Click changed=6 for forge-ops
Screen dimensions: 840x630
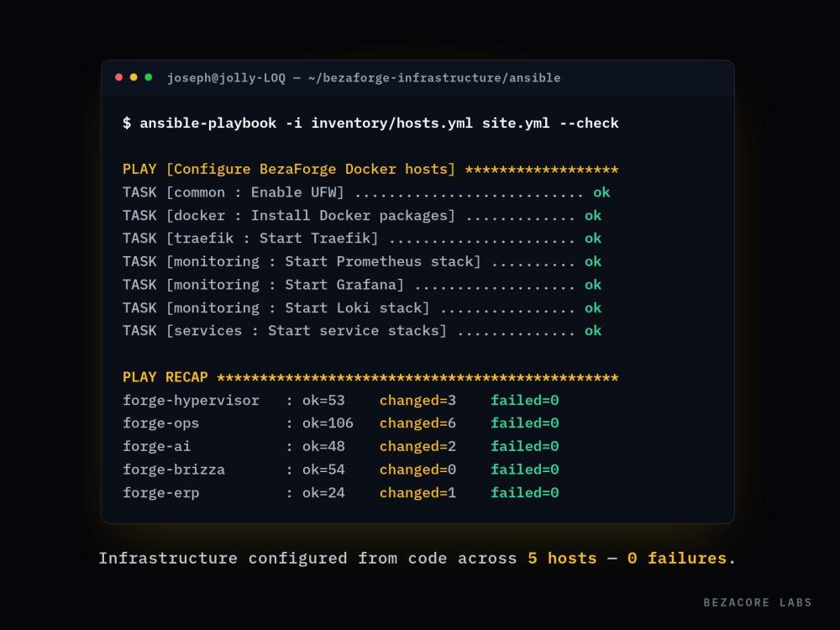pos(417,423)
